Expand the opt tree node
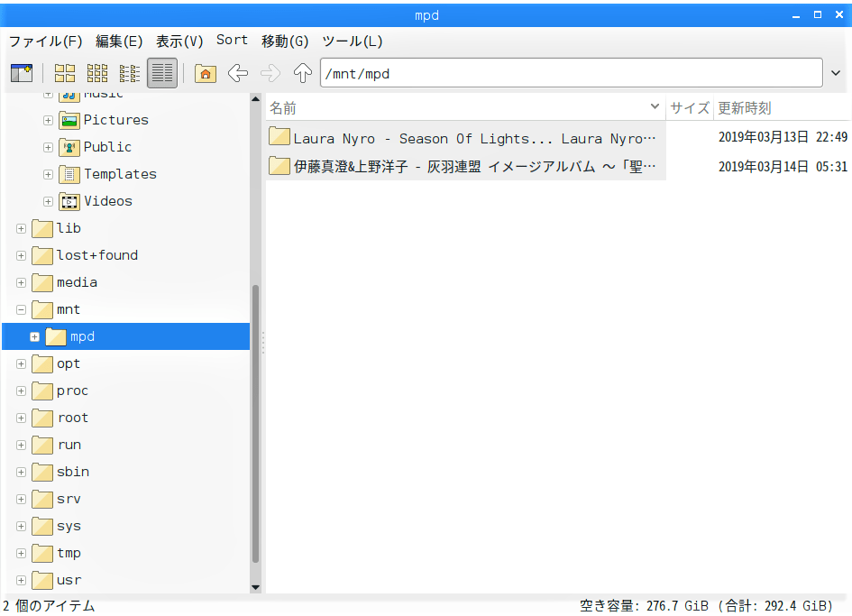Viewport: 852px width, 616px height. click(22, 363)
